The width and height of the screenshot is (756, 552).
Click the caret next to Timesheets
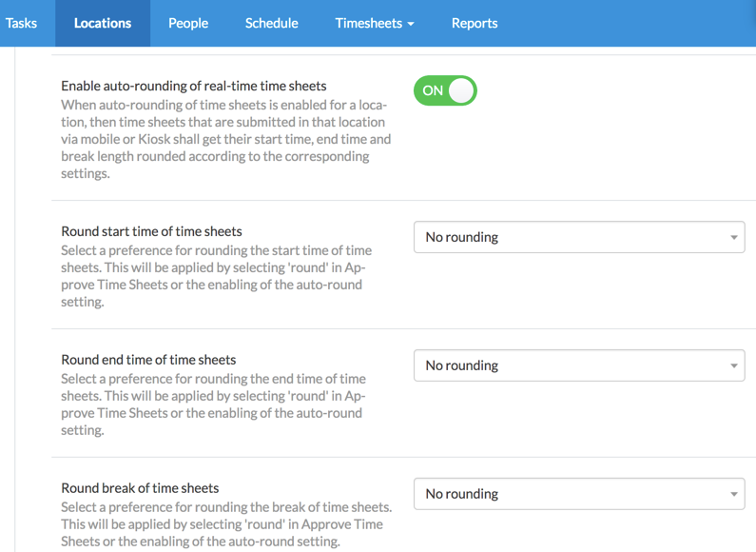click(411, 24)
